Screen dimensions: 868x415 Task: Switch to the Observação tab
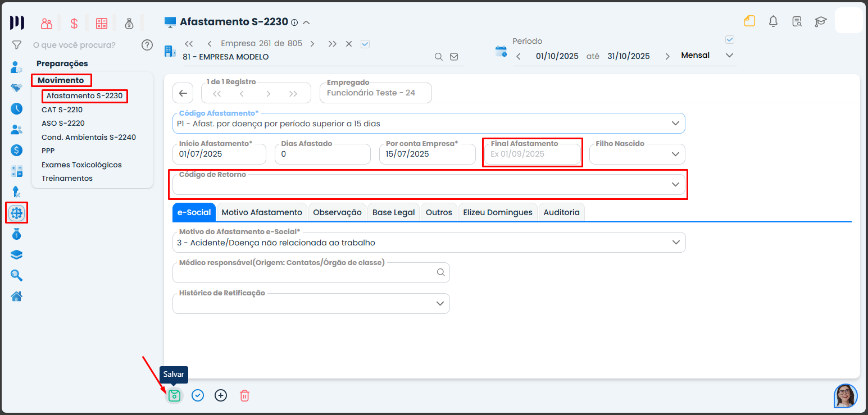pos(337,212)
